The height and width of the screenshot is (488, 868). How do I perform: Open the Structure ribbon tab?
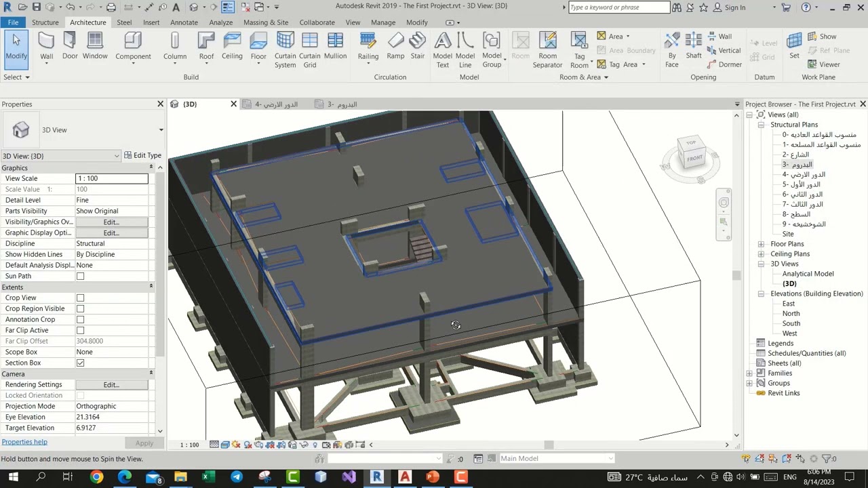tap(45, 22)
